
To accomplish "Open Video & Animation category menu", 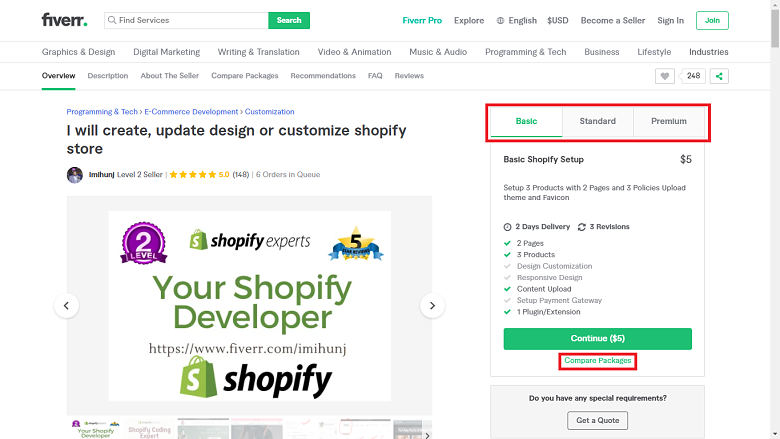I will [354, 52].
